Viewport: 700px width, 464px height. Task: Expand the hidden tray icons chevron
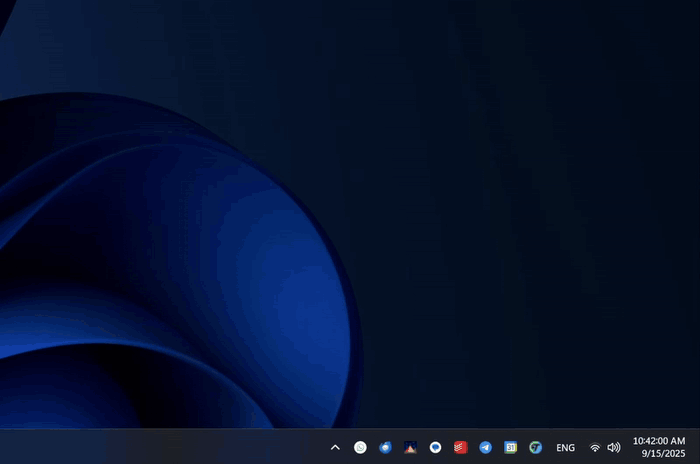point(335,447)
